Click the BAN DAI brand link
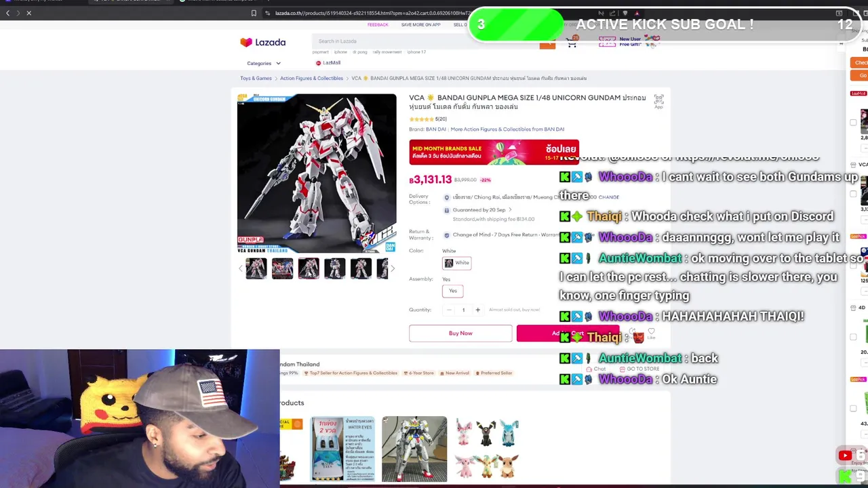 (x=436, y=129)
